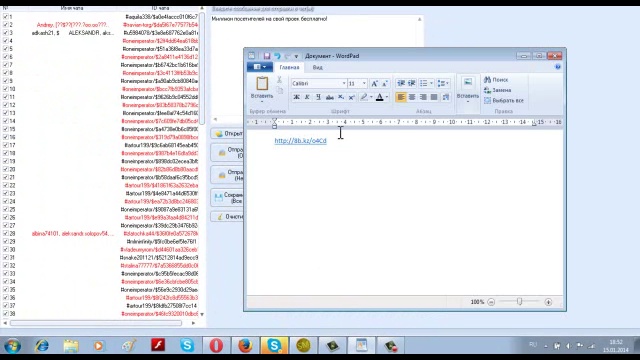Select chat row adkash21 ALEKSANDR
640x360 pixels.
point(101,33)
